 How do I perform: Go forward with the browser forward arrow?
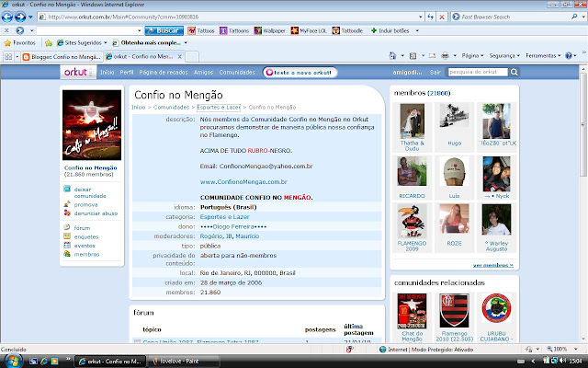pyautogui.click(x=20, y=17)
